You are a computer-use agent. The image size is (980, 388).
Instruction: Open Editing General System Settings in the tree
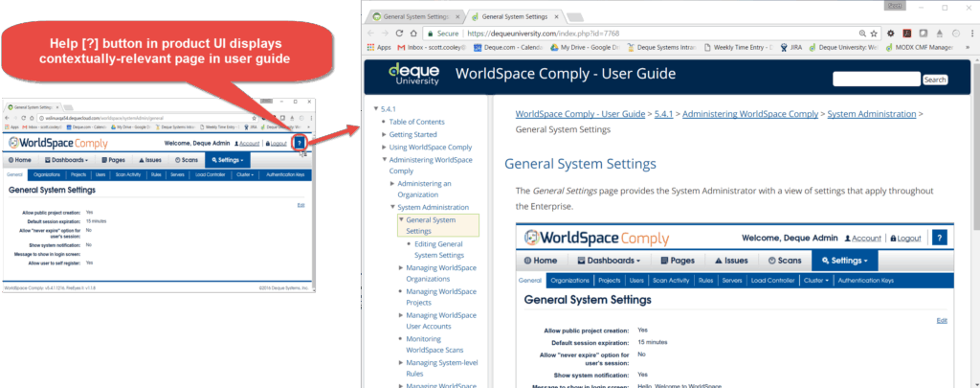438,249
